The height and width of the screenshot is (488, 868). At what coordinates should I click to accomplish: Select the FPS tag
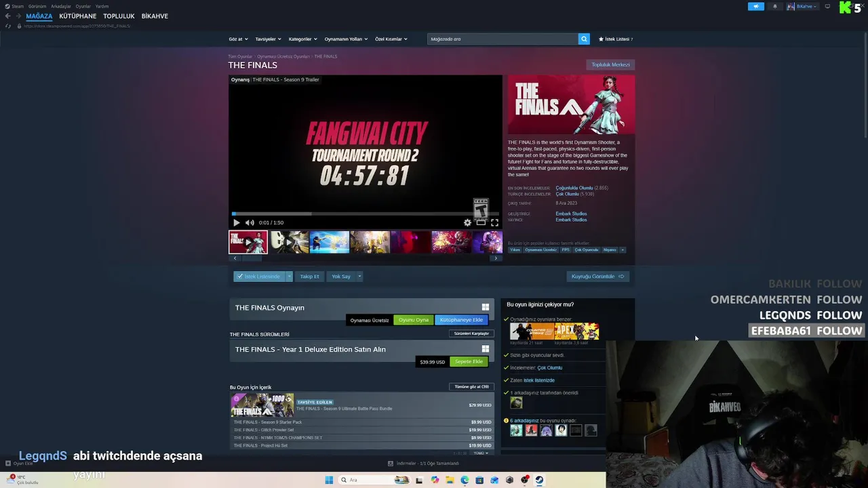click(x=566, y=250)
